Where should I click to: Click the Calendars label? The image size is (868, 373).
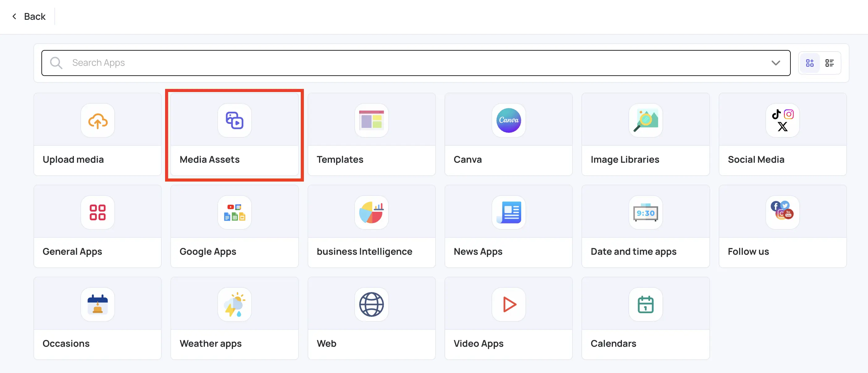(x=613, y=343)
